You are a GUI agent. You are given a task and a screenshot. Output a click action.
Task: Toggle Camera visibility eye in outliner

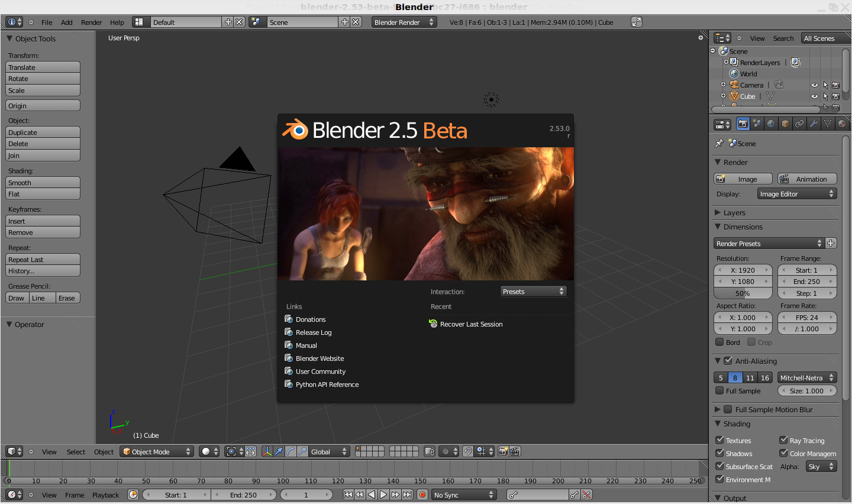point(815,85)
